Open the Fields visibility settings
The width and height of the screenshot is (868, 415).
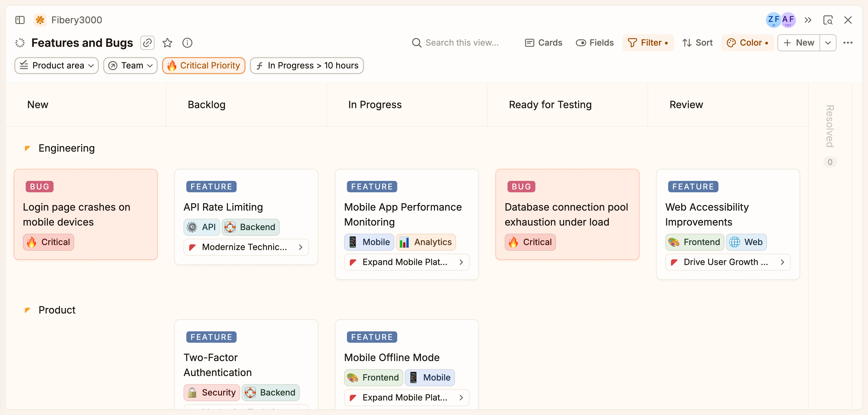(595, 43)
